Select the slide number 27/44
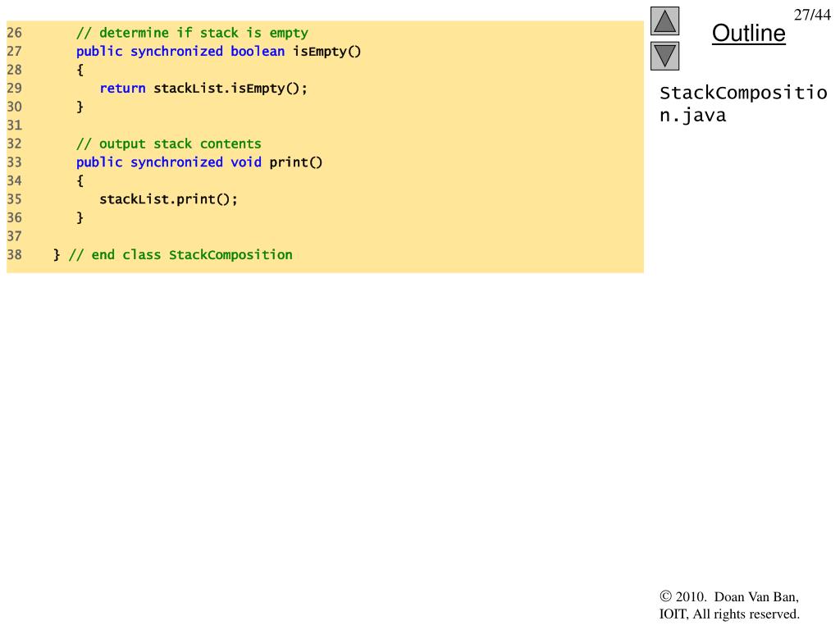Image resolution: width=840 pixels, height=630 pixels. tap(812, 15)
